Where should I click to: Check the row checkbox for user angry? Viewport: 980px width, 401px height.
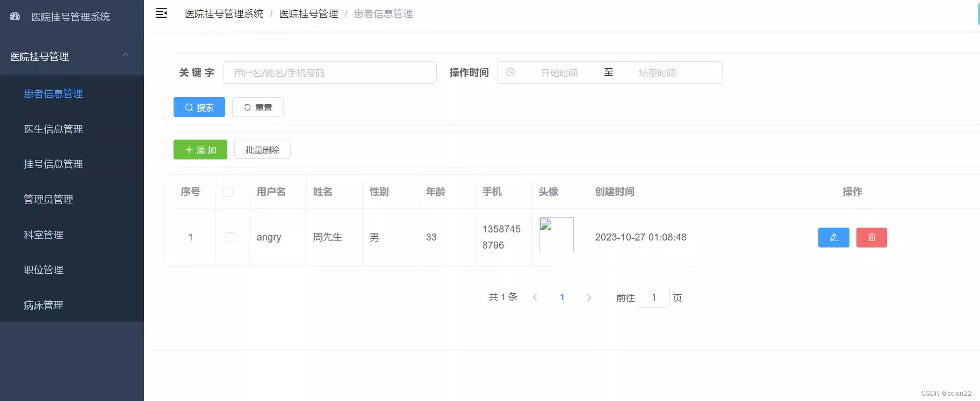230,237
